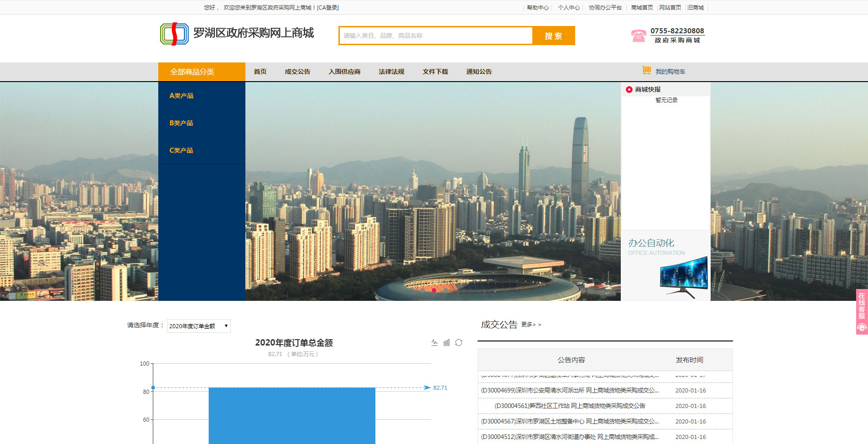The width and height of the screenshot is (868, 444).
Task: Open 网站首页 top link
Action: (670, 7)
